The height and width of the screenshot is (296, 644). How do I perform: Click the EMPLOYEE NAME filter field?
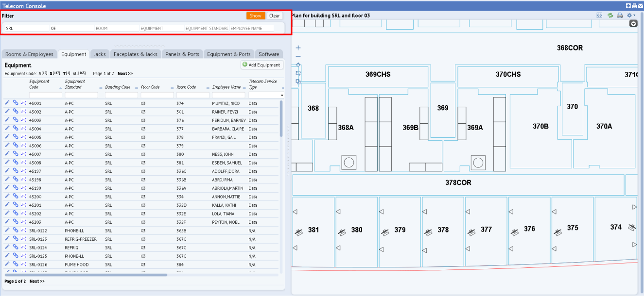click(252, 28)
